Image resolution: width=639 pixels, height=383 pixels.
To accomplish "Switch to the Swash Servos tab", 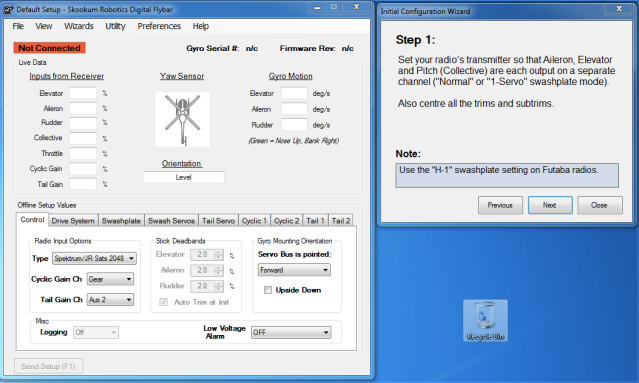I will pos(171,220).
